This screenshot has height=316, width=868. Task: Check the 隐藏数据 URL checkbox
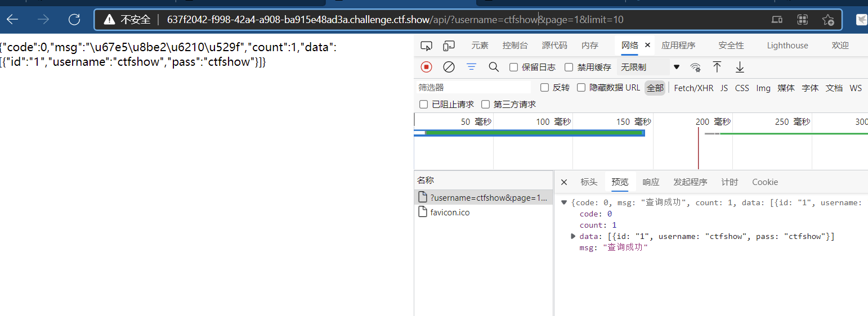coord(581,87)
